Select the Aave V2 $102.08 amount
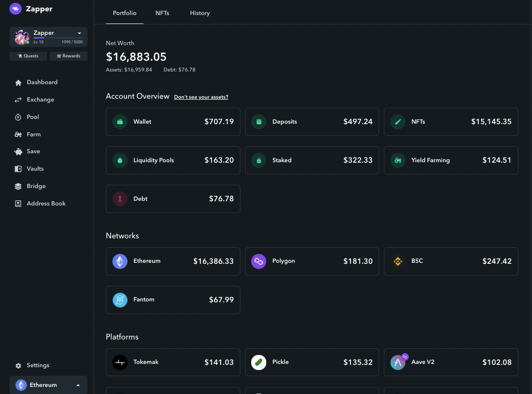 (497, 362)
